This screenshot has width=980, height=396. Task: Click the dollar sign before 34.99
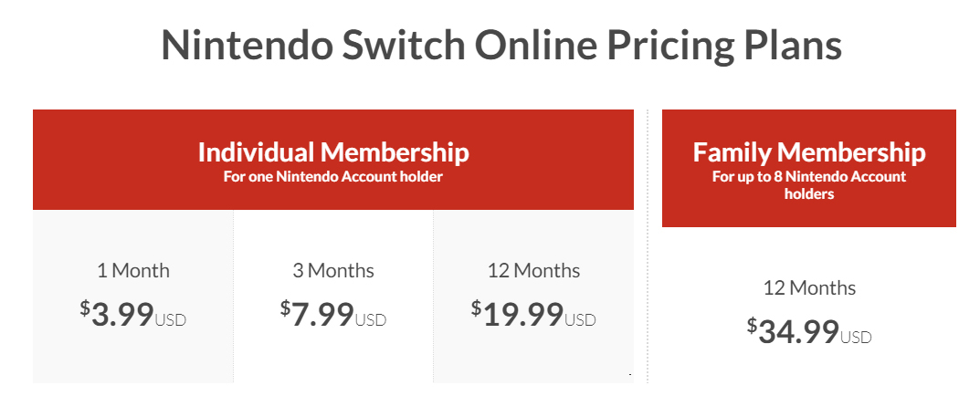[x=752, y=324]
